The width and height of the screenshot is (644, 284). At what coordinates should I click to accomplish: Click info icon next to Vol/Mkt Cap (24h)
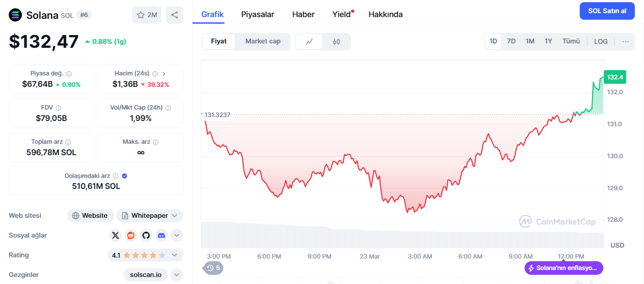pyautogui.click(x=168, y=108)
